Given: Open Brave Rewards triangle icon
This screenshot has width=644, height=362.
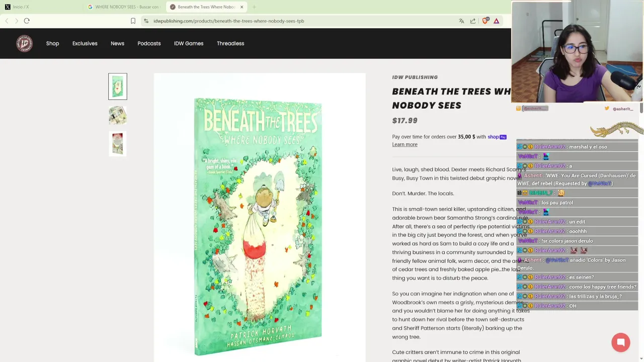Looking at the screenshot, I should pos(497,21).
